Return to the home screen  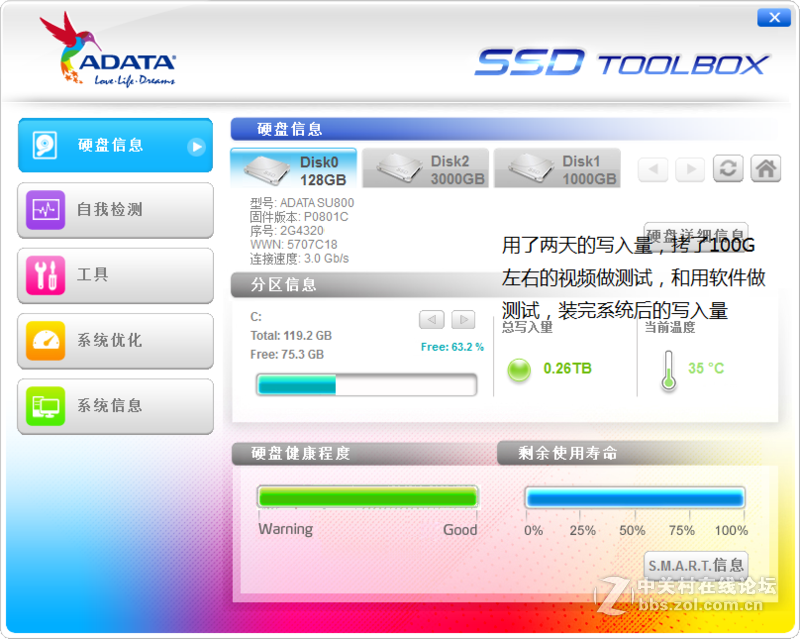tap(765, 168)
